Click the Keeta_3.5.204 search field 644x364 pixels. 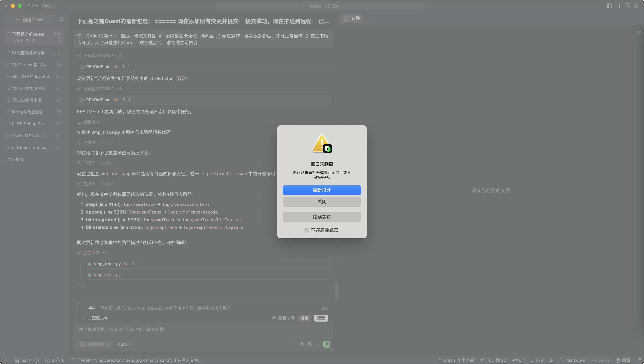coord(321,6)
